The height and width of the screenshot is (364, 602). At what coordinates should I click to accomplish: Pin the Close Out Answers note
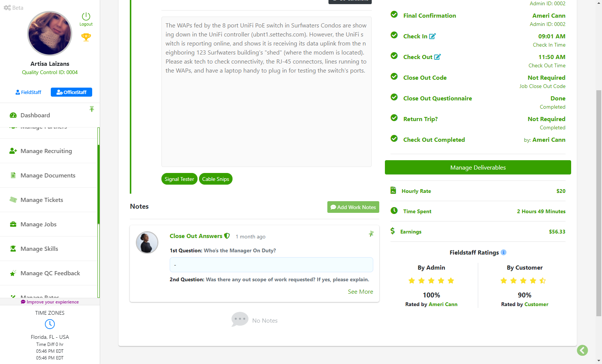point(371,234)
